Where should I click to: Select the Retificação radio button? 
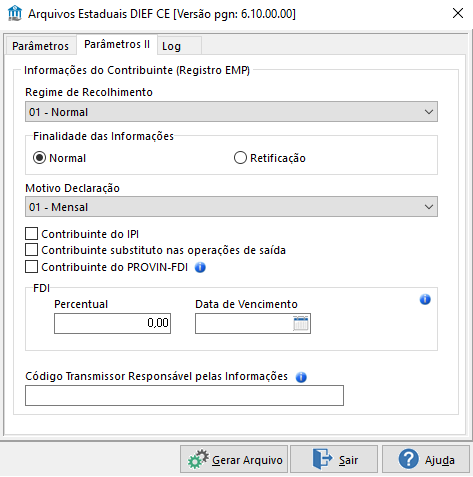pyautogui.click(x=240, y=158)
